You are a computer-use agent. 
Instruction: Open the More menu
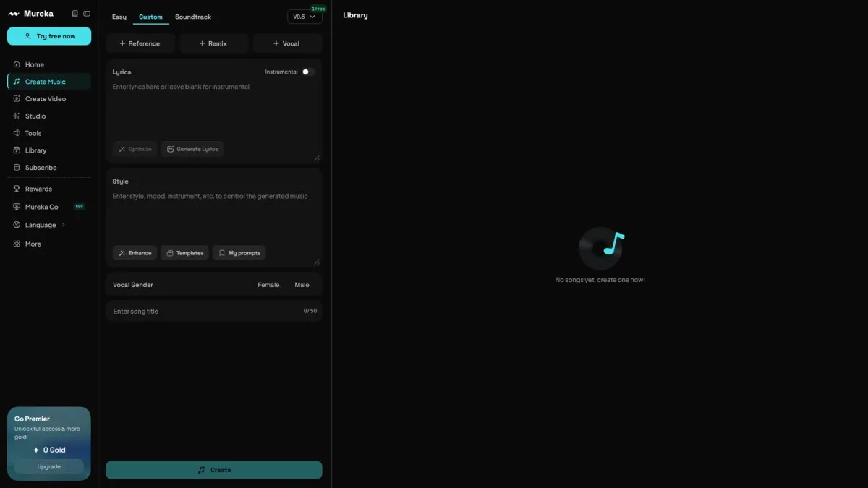pos(49,244)
